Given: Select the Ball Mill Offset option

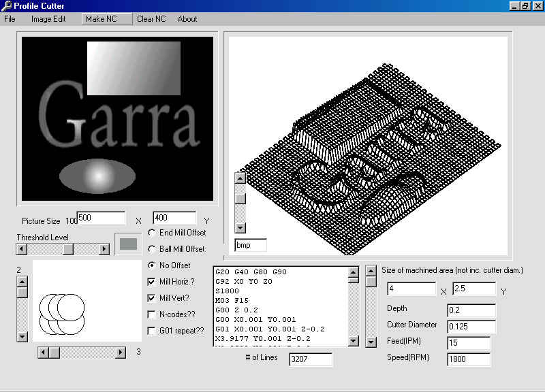Looking at the screenshot, I should [152, 249].
